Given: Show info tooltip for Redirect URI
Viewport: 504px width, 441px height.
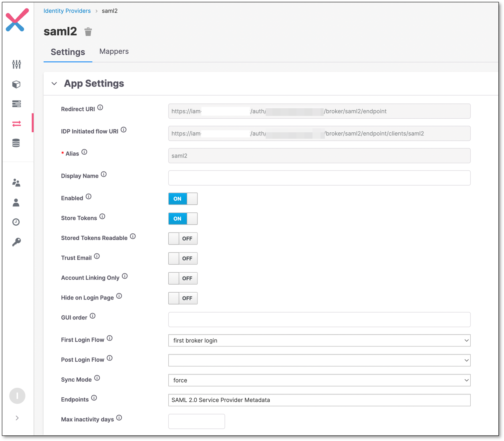Looking at the screenshot, I should (x=100, y=107).
